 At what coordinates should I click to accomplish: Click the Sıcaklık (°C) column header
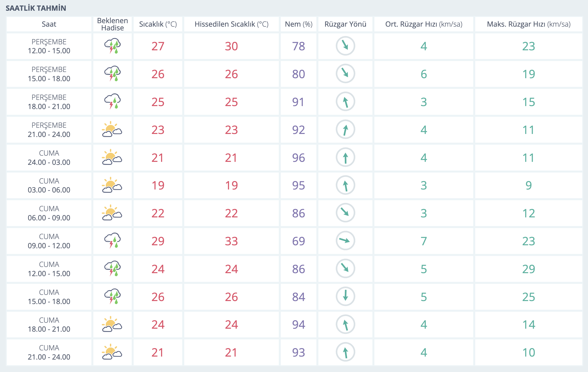(158, 24)
